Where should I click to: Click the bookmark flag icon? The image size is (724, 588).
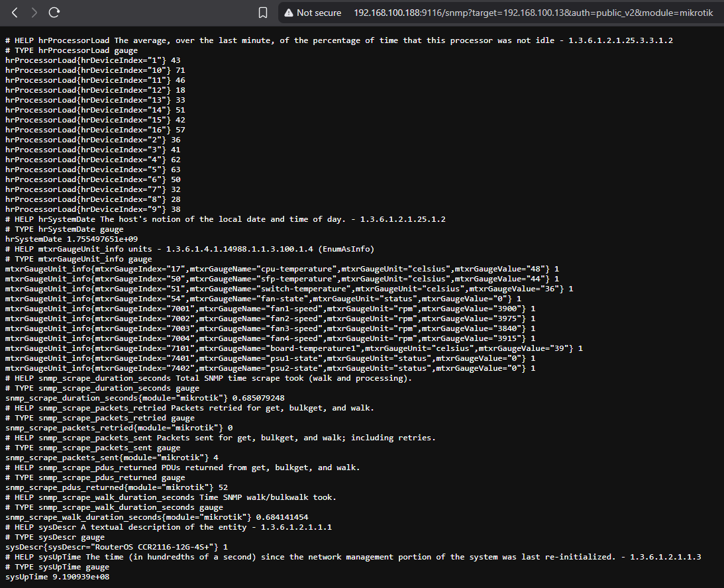[263, 13]
